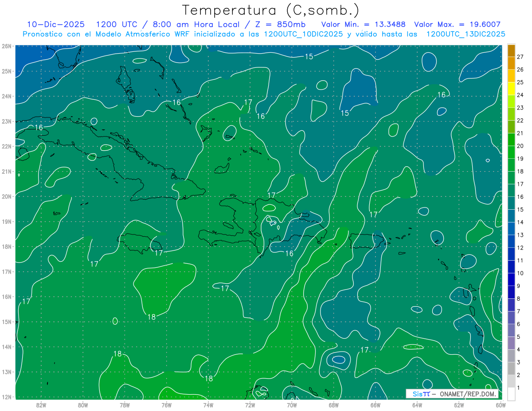
Task: Click the title "Temperatura (C,somb.)"
Action: (x=271, y=10)
